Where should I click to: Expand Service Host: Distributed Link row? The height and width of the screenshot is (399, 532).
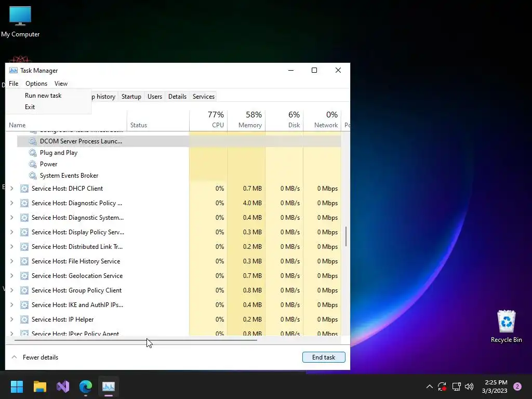point(12,247)
